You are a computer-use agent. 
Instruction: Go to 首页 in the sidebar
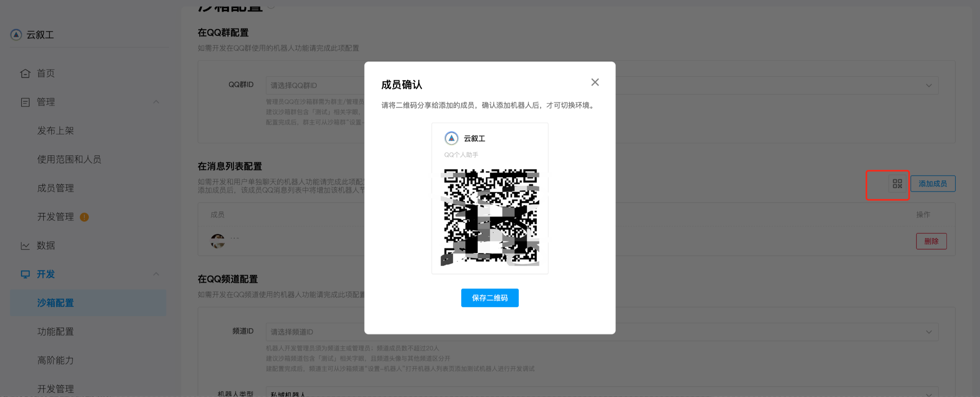(46, 73)
